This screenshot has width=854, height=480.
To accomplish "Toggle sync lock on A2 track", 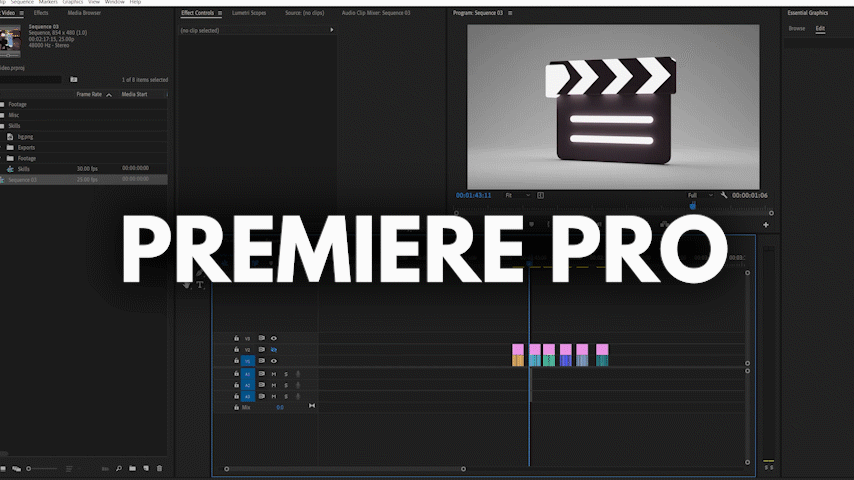I will point(261,385).
